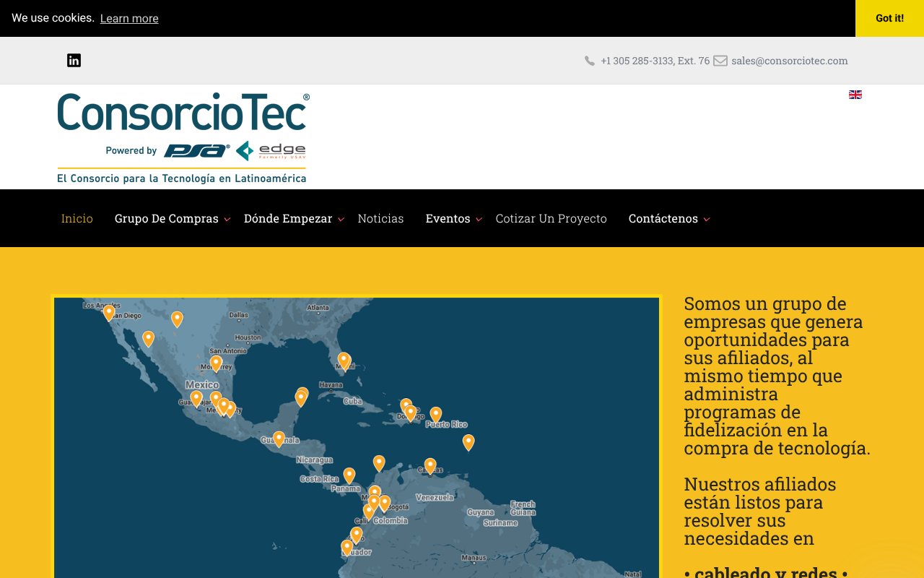Switch language using the UK flag icon
Image resolution: width=924 pixels, height=578 pixels.
[x=855, y=94]
